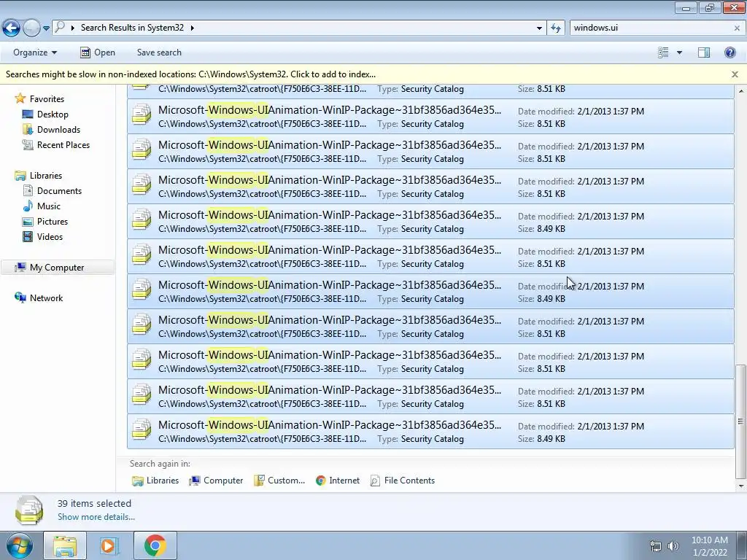747x560 pixels.
Task: Click the Favorites star icon
Action: point(20,98)
